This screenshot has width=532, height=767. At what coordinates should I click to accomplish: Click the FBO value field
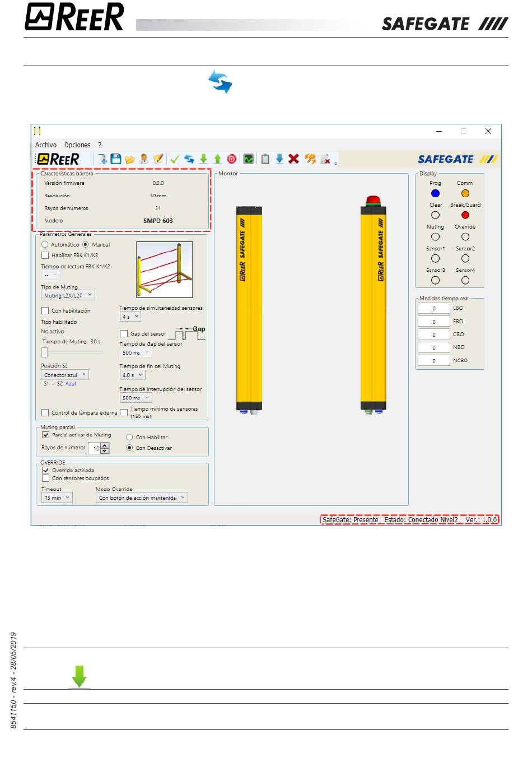[x=433, y=322]
